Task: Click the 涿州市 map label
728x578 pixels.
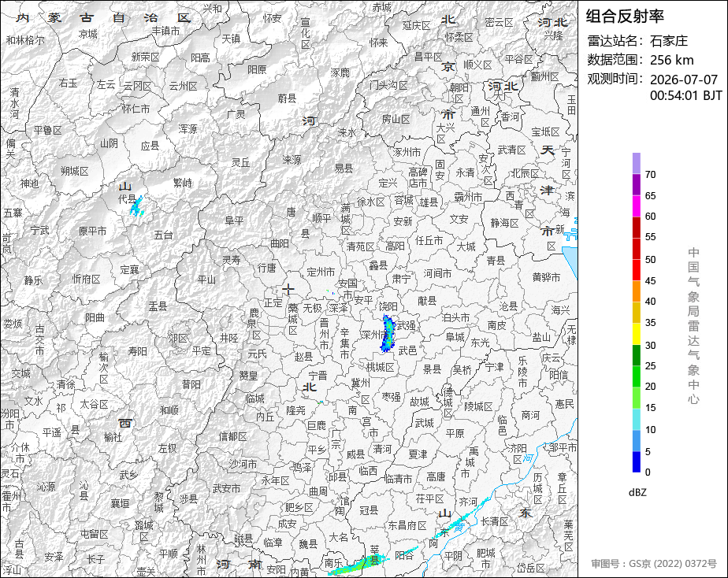Action: tap(407, 152)
